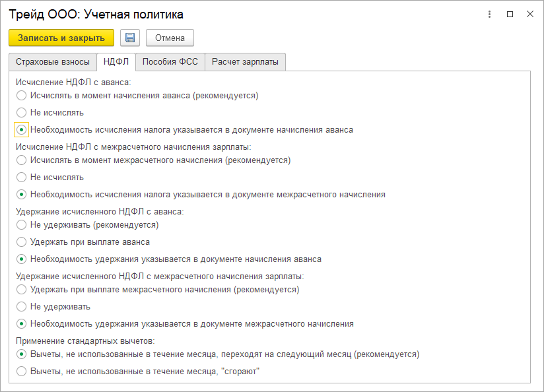Viewport: 544px width, 392px height.
Task: Go to the Расчет зарплаты tab
Action: pyautogui.click(x=245, y=62)
